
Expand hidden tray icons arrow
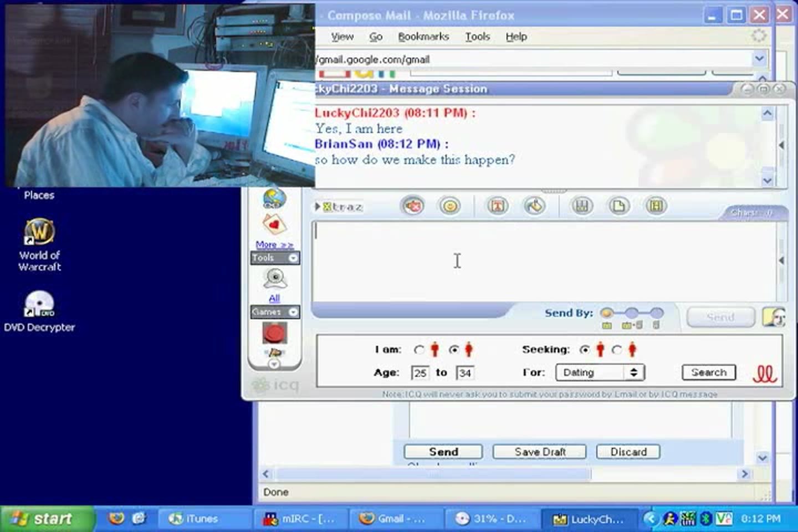[x=651, y=519]
